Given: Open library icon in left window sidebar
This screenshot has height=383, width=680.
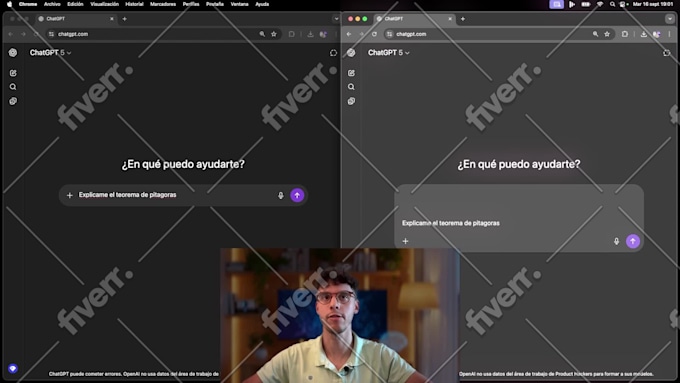Looking at the screenshot, I should [13, 101].
